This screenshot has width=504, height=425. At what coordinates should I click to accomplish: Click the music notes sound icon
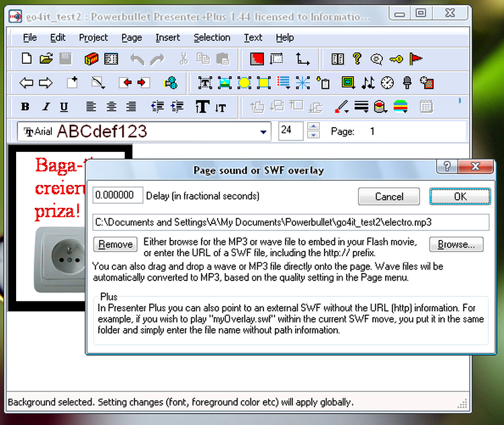click(368, 83)
